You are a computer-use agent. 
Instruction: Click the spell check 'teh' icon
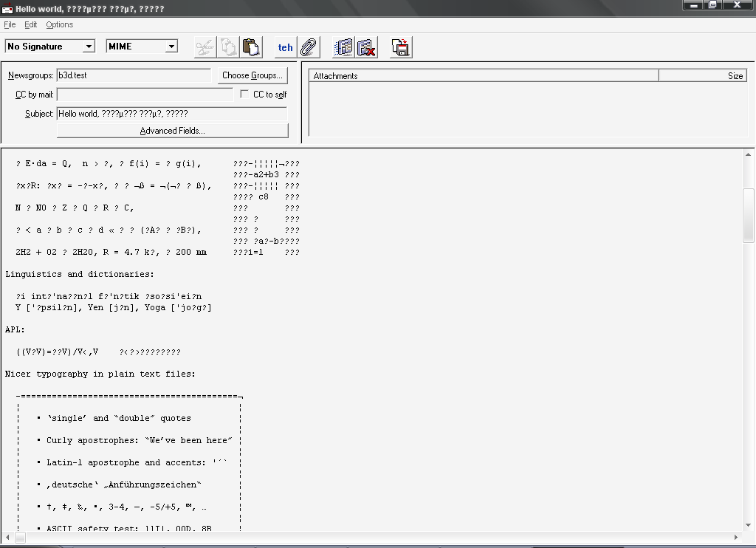[285, 47]
